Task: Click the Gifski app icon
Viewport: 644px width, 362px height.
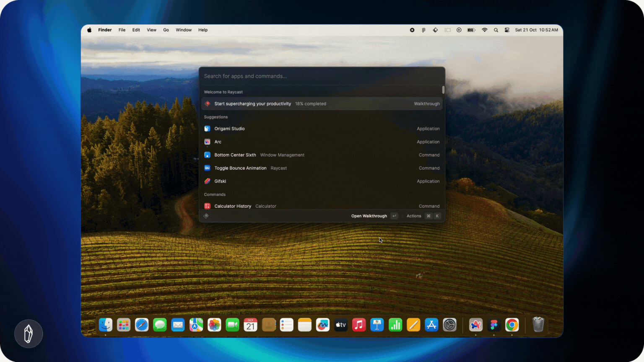Action: tap(207, 181)
